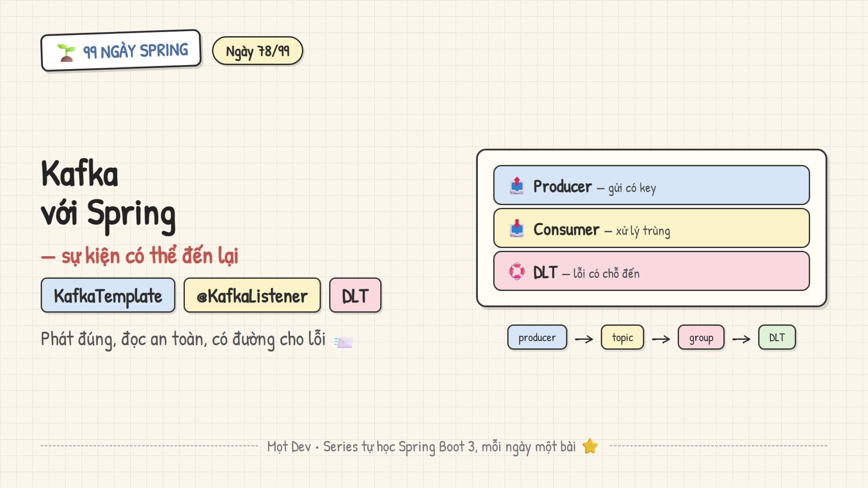Viewport: 868px width, 488px height.
Task: Click the flying envelope icon
Action: pos(344,342)
